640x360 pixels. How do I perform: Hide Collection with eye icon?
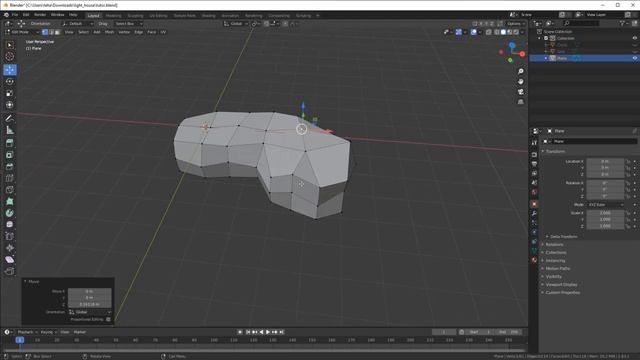pos(635,38)
